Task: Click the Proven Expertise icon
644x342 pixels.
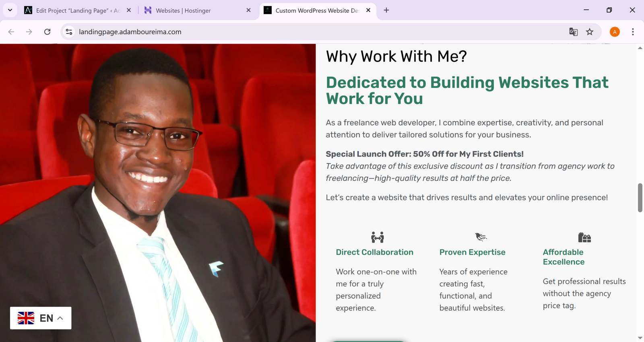Action: tap(481, 237)
